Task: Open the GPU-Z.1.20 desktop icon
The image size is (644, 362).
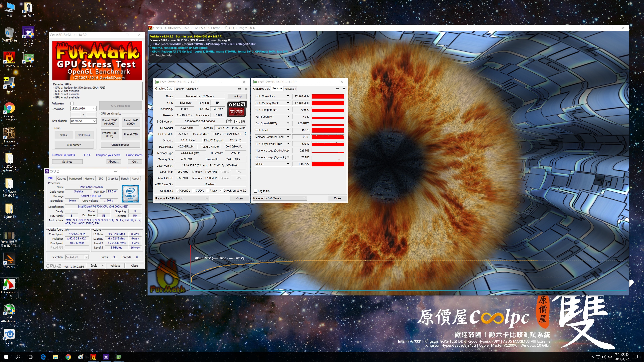Action: pos(28,60)
